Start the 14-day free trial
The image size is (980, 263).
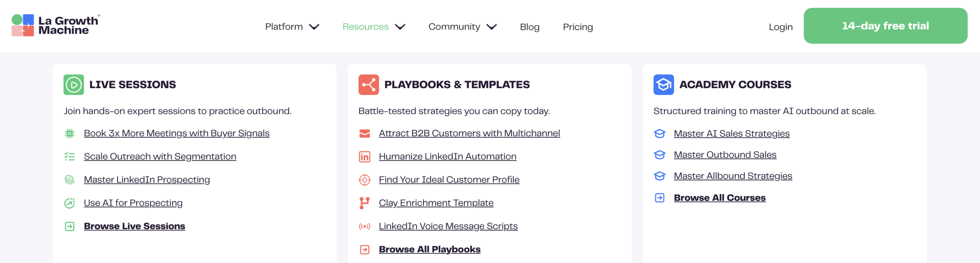click(885, 26)
